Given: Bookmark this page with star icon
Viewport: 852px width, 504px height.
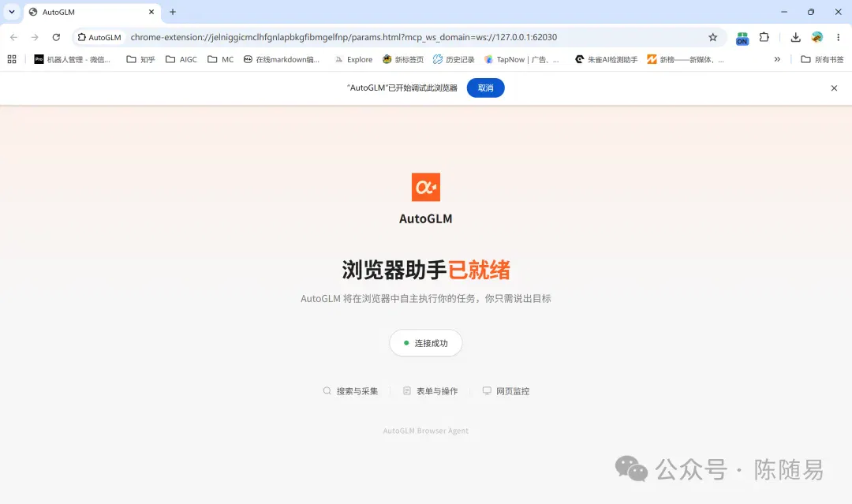Looking at the screenshot, I should [713, 37].
